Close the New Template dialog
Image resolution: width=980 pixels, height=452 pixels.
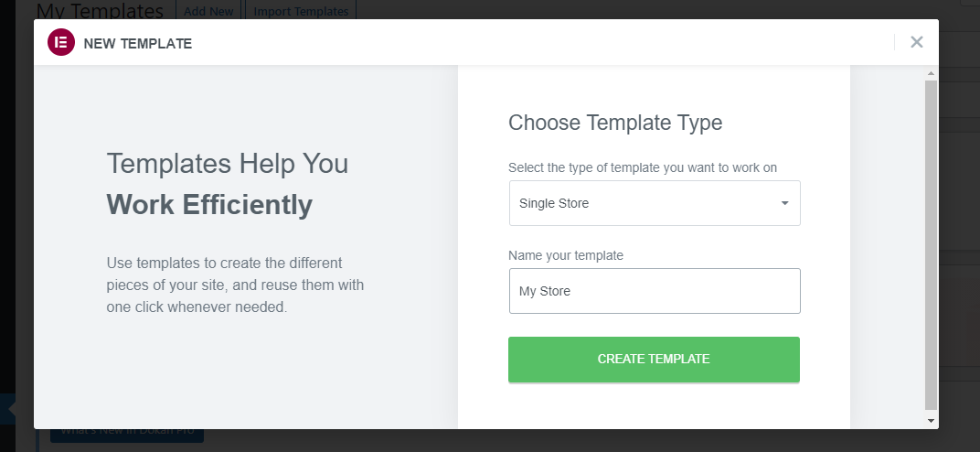pos(916,42)
